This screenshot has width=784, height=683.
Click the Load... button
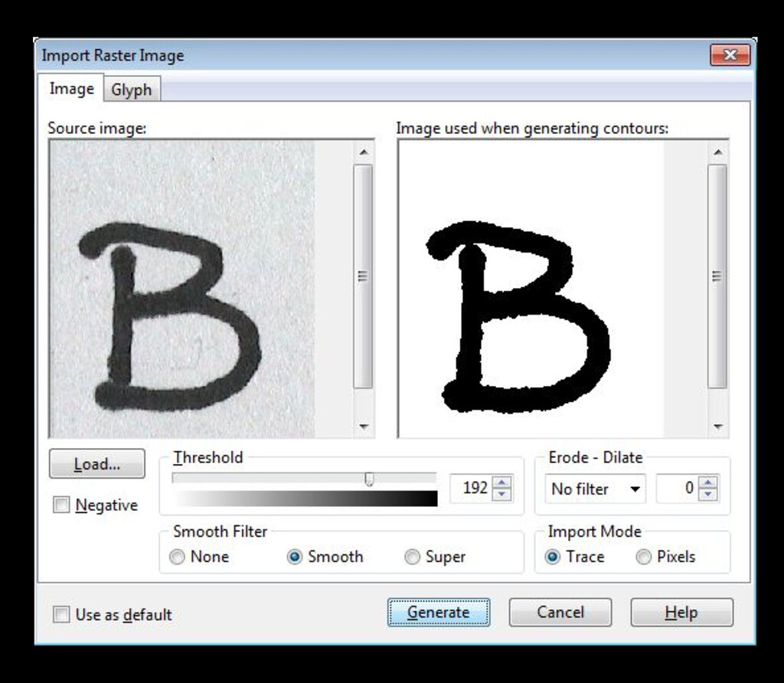tap(96, 464)
